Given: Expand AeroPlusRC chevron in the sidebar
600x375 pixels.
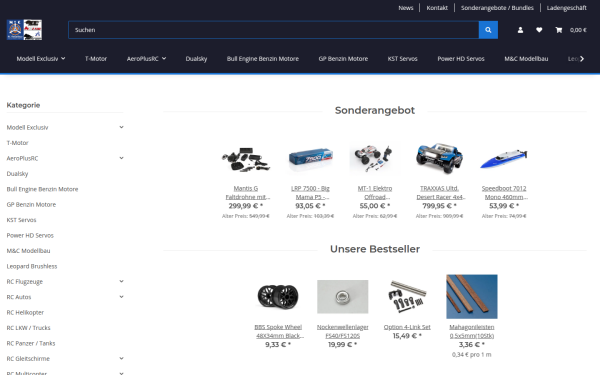Looking at the screenshot, I should pos(121,158).
